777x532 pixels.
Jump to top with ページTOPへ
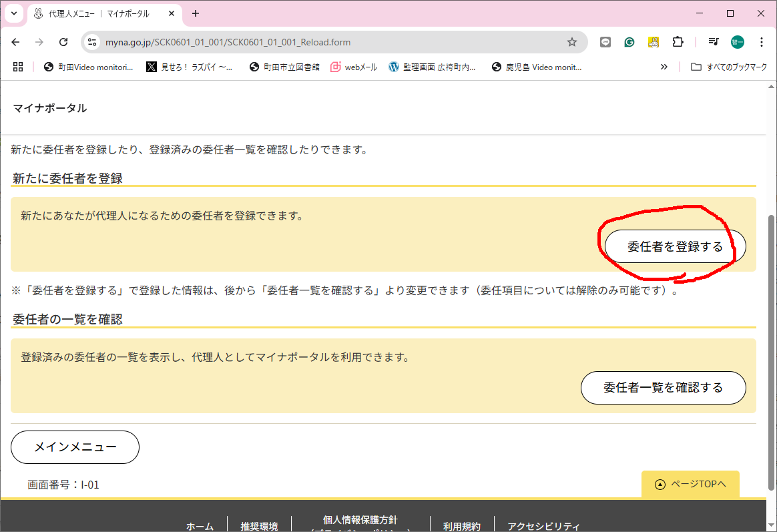pyautogui.click(x=690, y=484)
